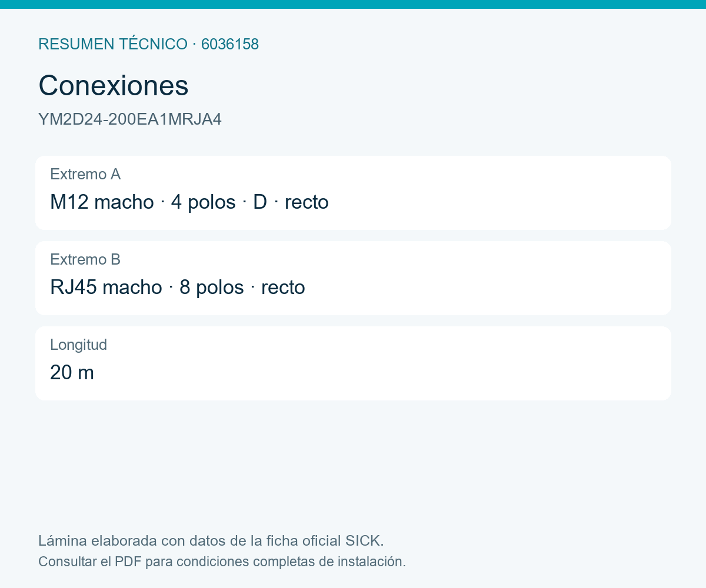The width and height of the screenshot is (706, 588).
Task: Click the Conexiones title
Action: coord(114,85)
